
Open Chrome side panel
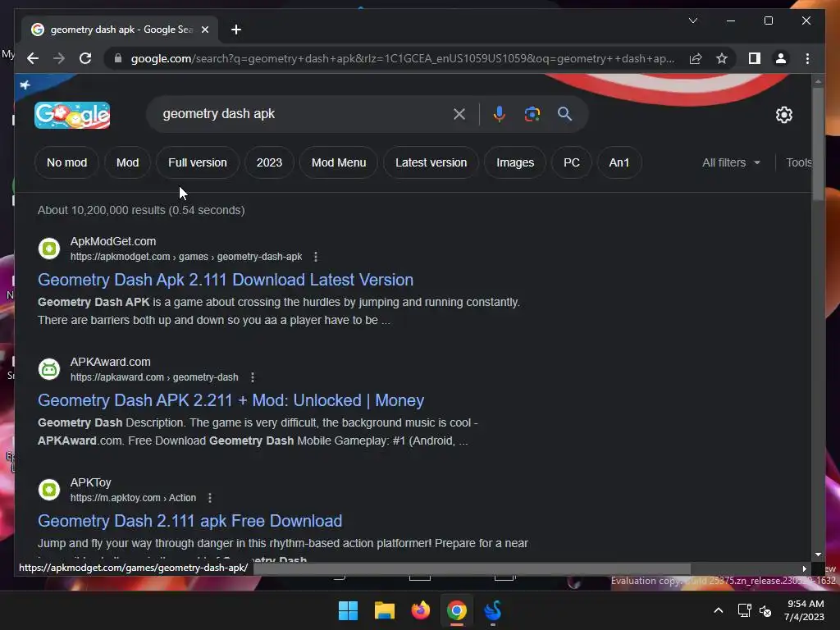coord(755,58)
